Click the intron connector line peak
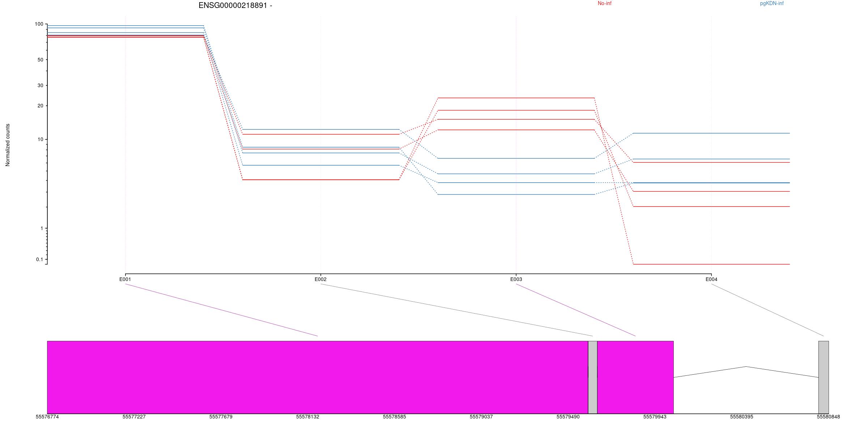Image resolution: width=868 pixels, height=434 pixels. (x=746, y=367)
